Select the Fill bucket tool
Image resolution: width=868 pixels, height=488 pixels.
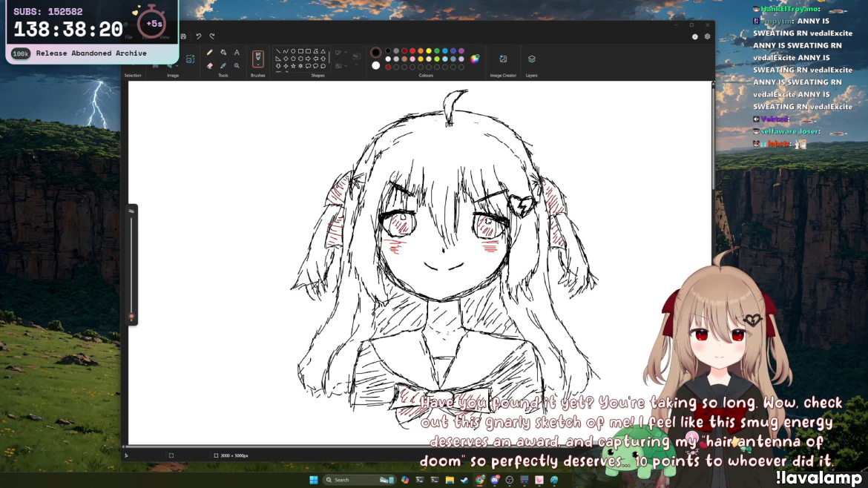tap(223, 53)
